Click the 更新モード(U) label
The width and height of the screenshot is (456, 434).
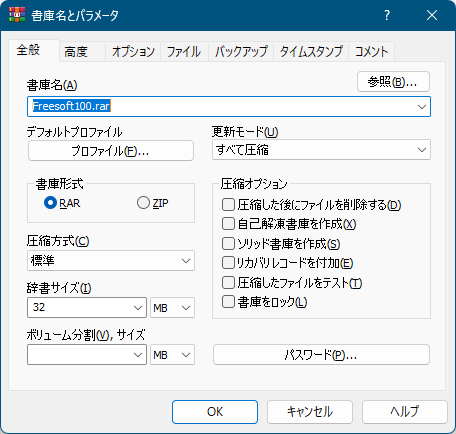coord(245,132)
